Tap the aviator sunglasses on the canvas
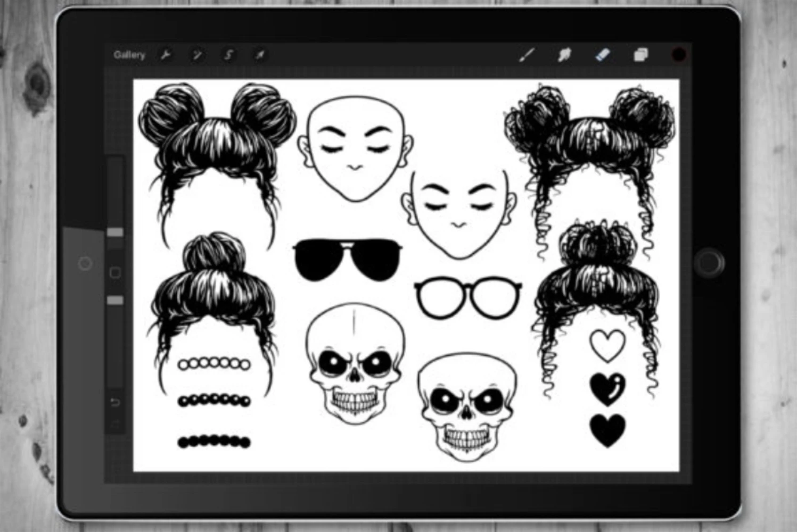 tap(347, 259)
